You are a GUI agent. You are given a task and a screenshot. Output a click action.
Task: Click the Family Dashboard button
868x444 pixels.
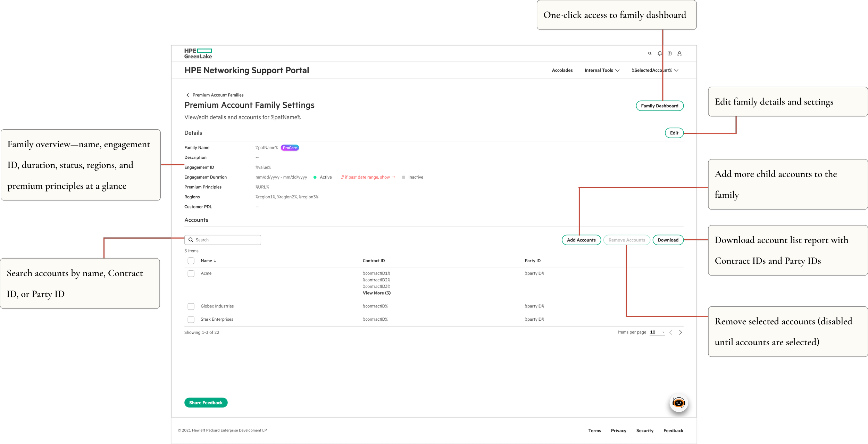(x=659, y=106)
